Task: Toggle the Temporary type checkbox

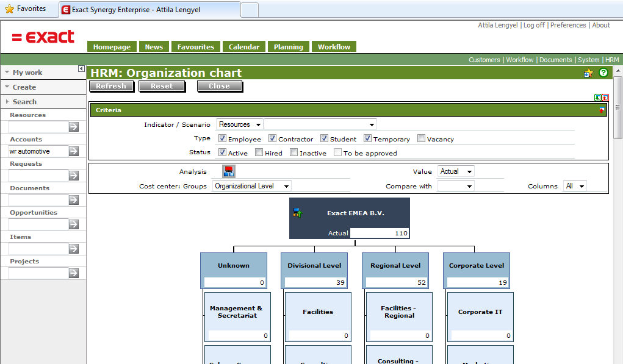Action: pyautogui.click(x=367, y=138)
